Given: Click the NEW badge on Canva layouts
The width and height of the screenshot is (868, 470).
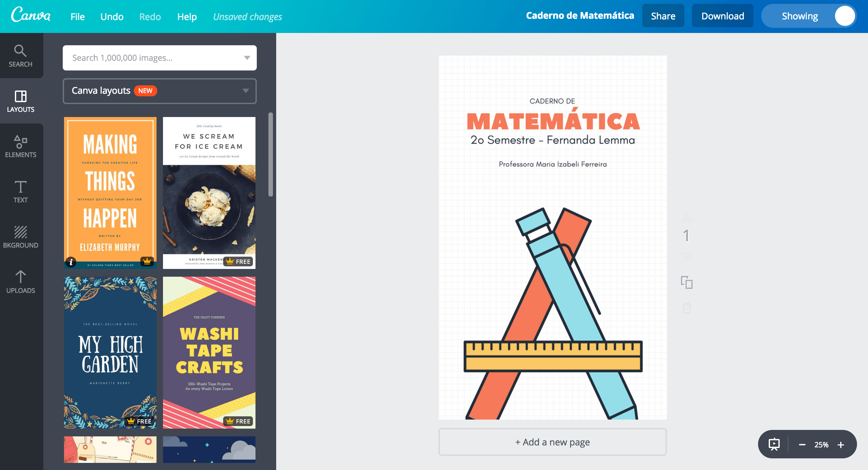Looking at the screenshot, I should (145, 91).
